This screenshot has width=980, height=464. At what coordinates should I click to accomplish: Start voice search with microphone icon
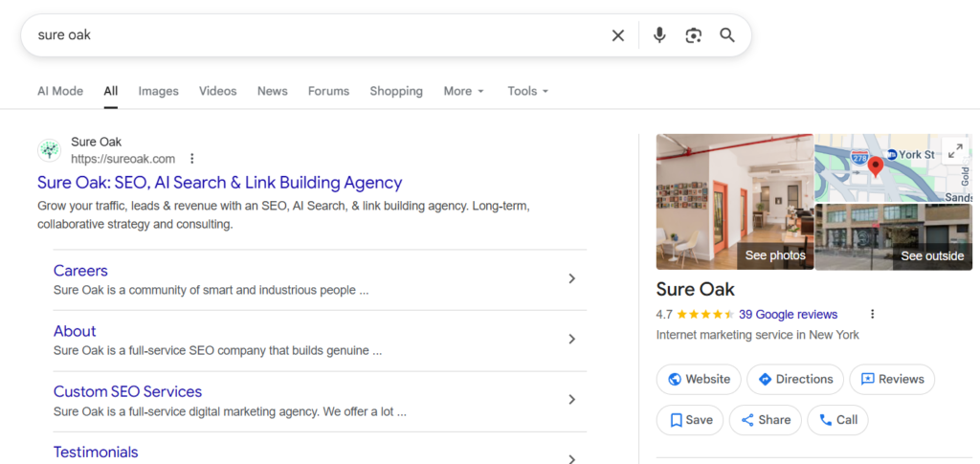pos(659,35)
